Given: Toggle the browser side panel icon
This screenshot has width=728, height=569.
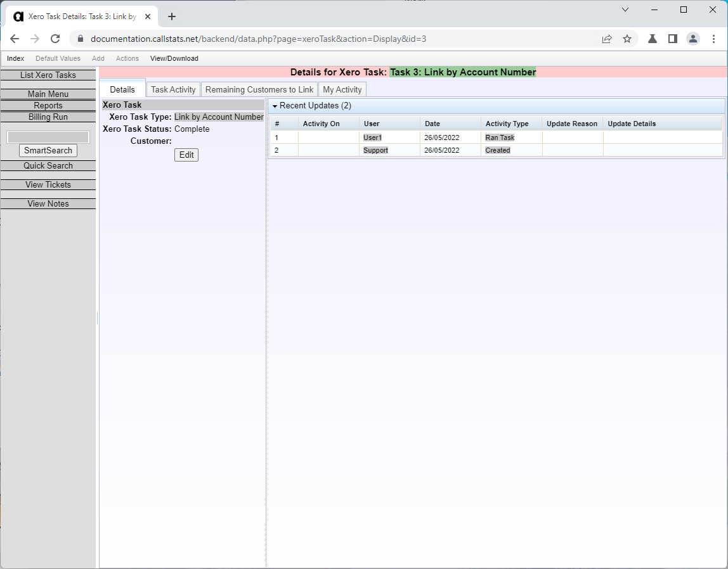Looking at the screenshot, I should coord(673,39).
